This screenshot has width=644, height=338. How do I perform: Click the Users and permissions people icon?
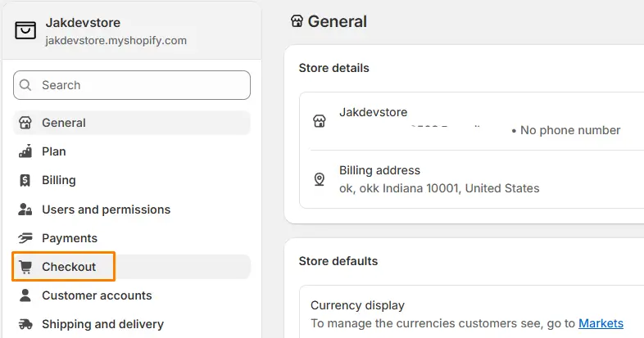click(x=25, y=210)
